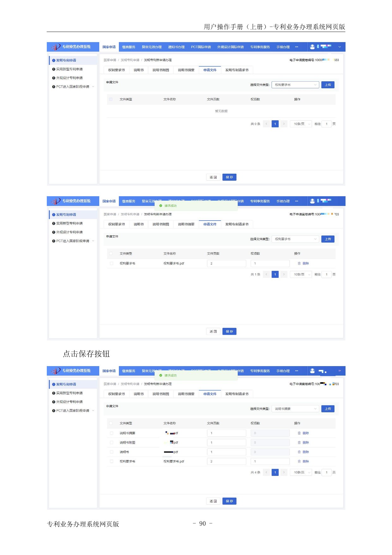Open 10条/页 dropdown beside 共 4 条
This screenshot has width=392, height=555.
pos(301,472)
